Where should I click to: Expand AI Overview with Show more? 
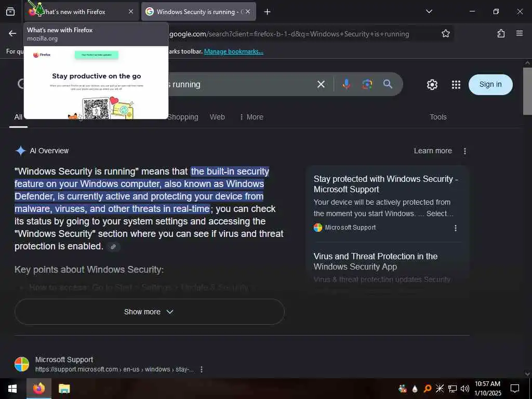[149, 312]
